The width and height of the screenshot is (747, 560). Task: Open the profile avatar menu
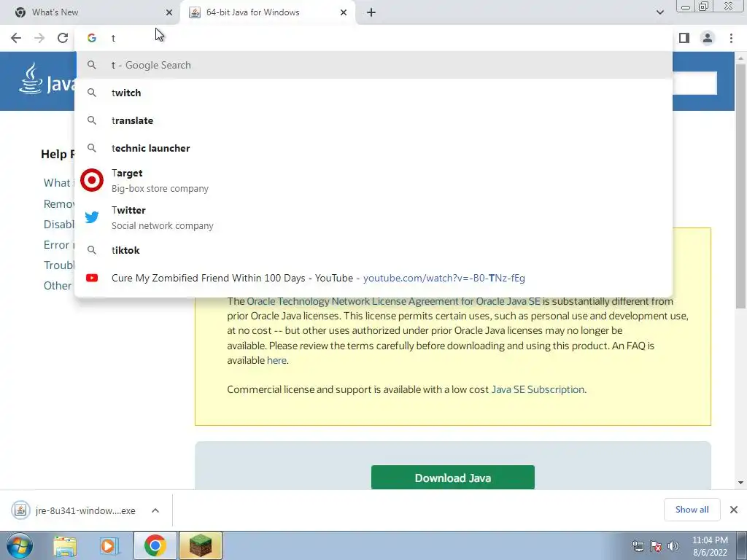tap(708, 38)
